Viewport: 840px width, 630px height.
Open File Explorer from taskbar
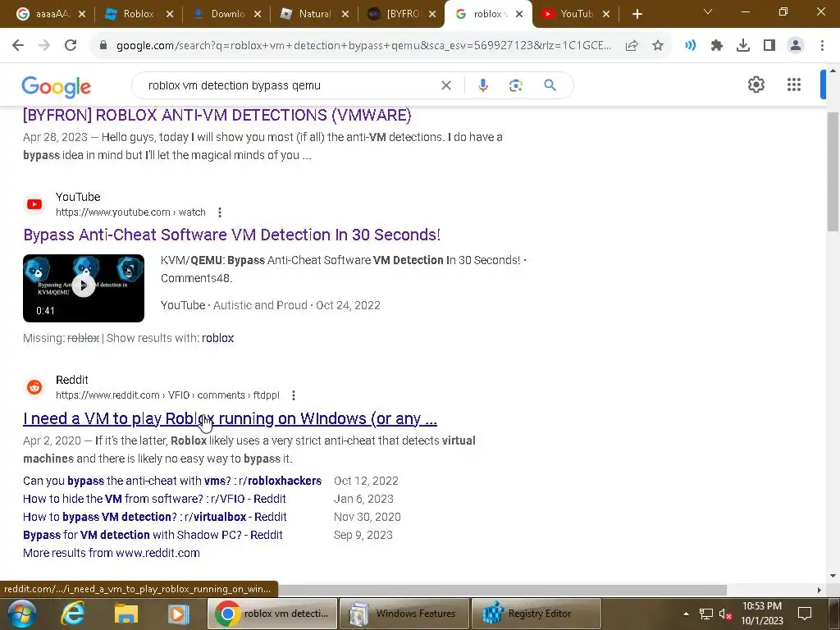point(126,614)
